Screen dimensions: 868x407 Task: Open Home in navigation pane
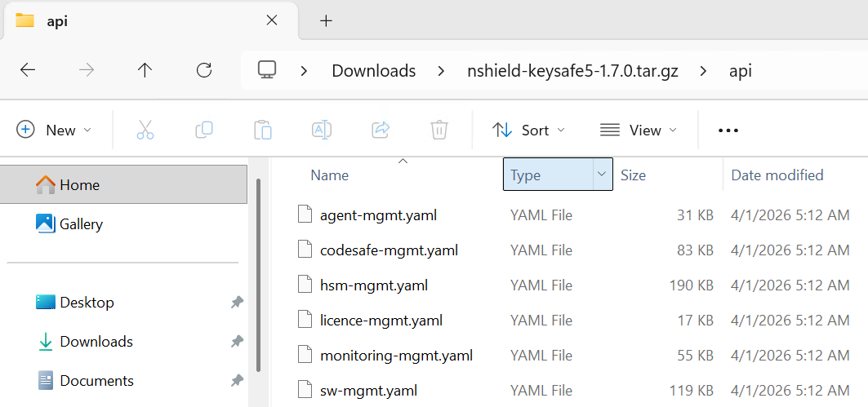[124, 184]
